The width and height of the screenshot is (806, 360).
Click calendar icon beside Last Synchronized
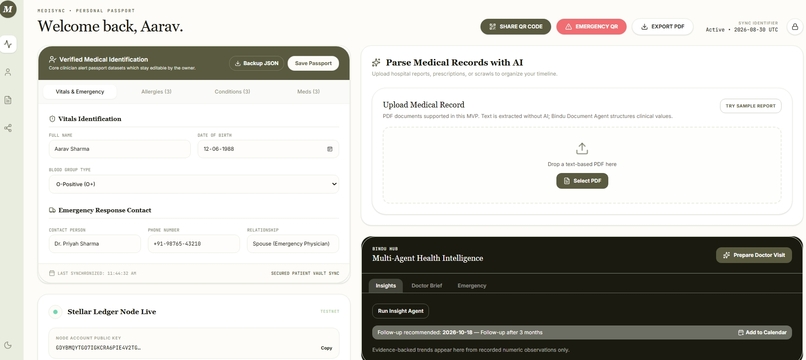[51, 274]
